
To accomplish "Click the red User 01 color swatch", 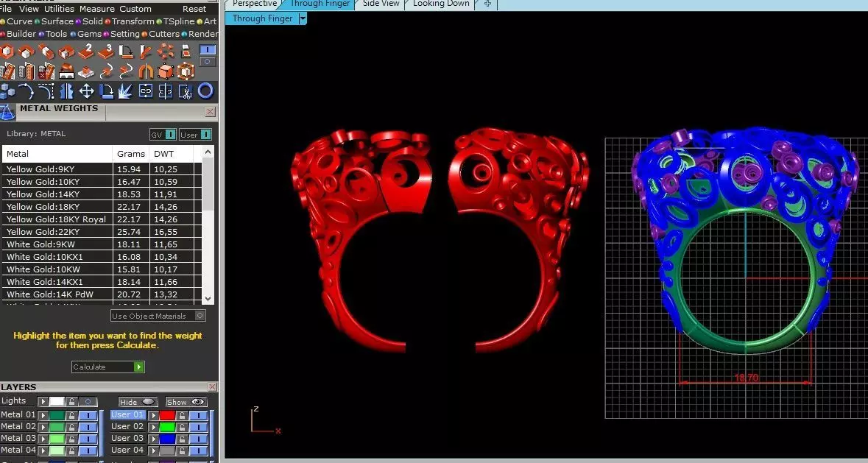I will (x=167, y=415).
